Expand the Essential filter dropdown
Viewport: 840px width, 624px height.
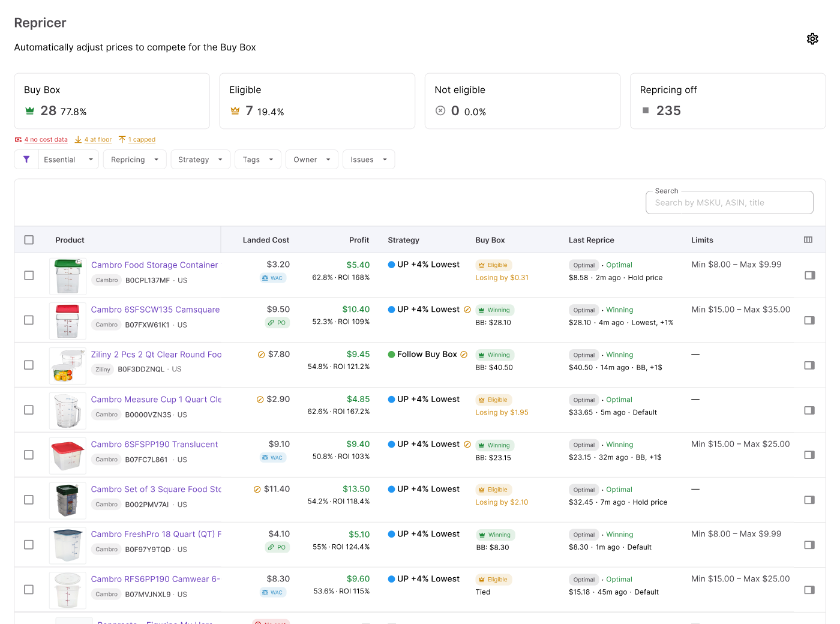click(x=68, y=160)
